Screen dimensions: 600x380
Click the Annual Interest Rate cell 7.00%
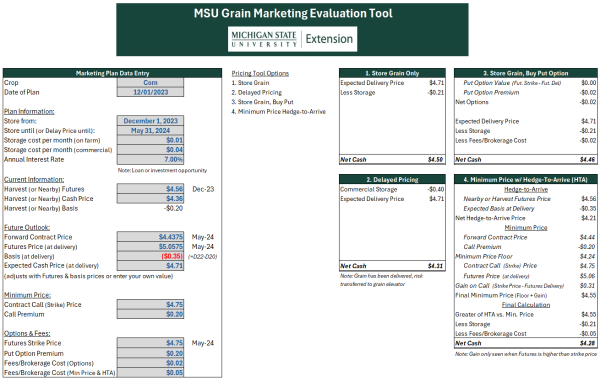pyautogui.click(x=150, y=159)
